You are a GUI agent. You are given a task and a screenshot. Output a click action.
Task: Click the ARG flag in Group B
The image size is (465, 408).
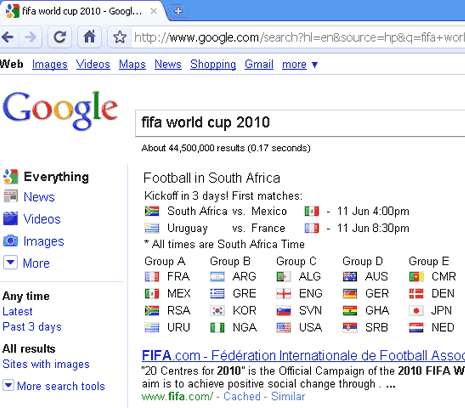217,277
